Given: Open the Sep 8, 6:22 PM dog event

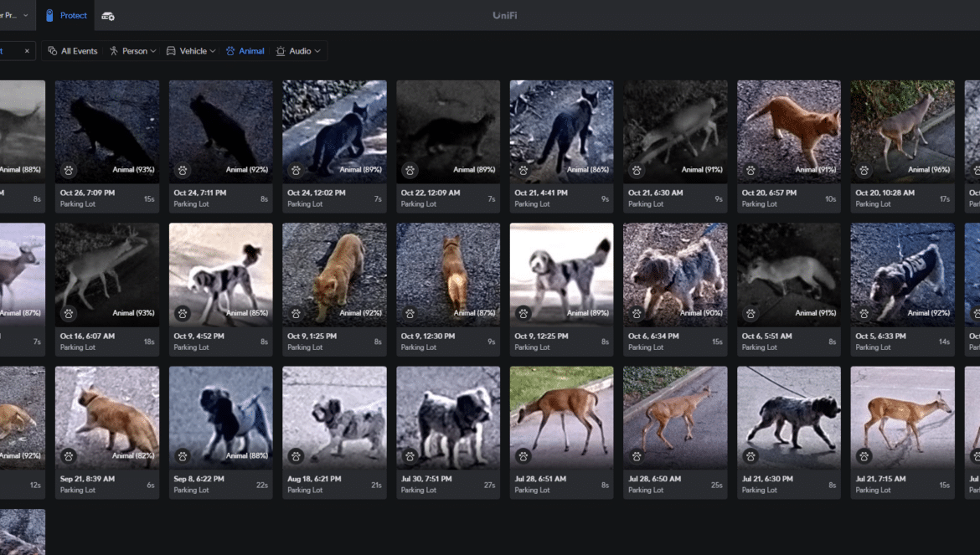Looking at the screenshot, I should (x=220, y=418).
